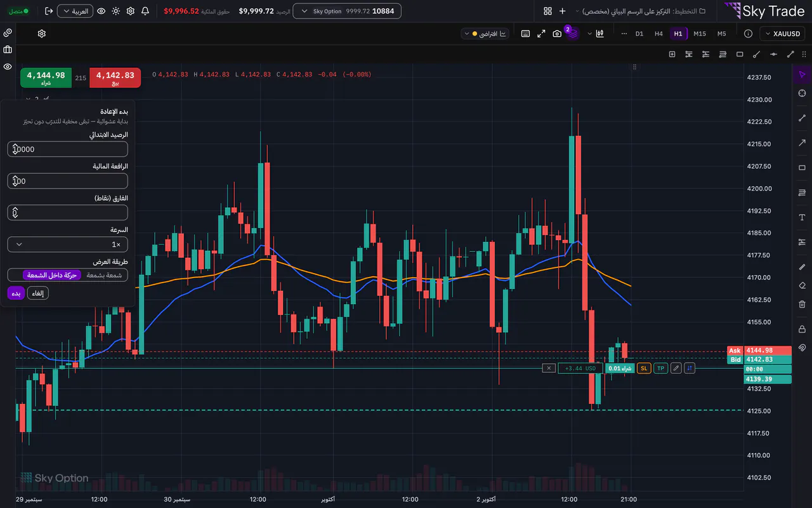Enter fullscreen chart mode with the expand-arrows icon
Image resolution: width=812 pixels, height=508 pixels.
542,34
